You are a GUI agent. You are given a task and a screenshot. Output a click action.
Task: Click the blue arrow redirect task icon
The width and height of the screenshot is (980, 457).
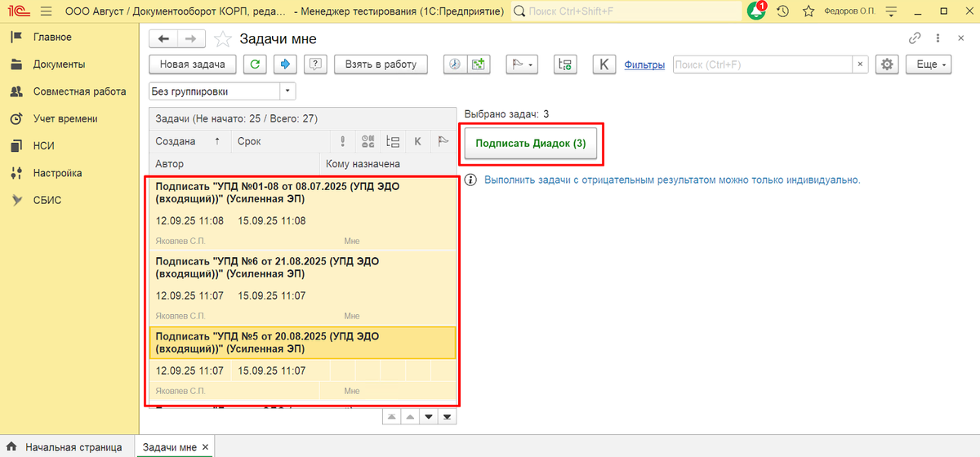click(x=286, y=64)
